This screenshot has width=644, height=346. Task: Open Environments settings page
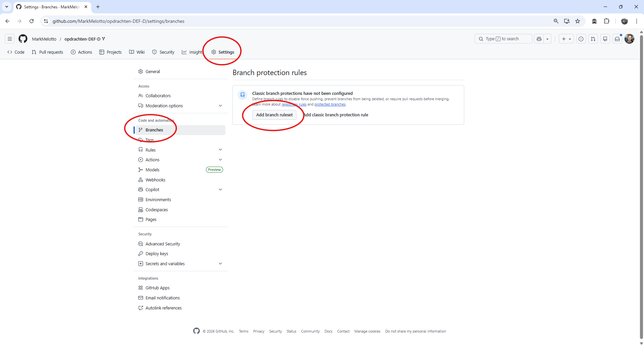180,199
